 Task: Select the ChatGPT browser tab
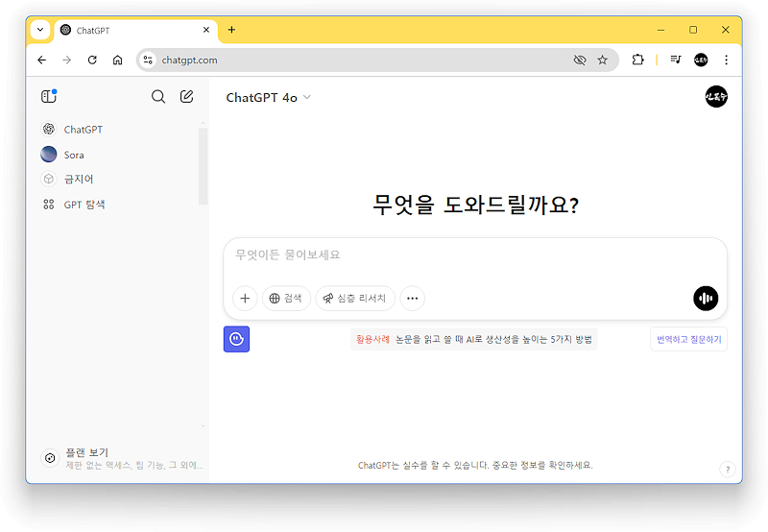point(136,31)
